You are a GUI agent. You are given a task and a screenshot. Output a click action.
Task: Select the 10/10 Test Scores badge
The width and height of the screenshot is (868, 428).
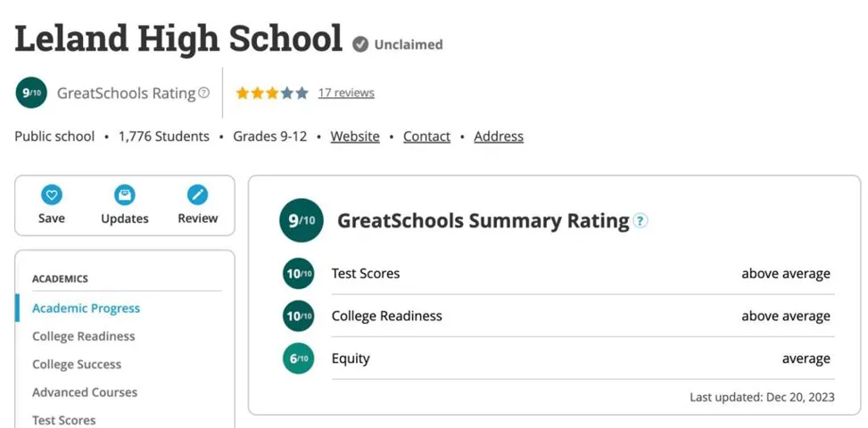click(298, 273)
